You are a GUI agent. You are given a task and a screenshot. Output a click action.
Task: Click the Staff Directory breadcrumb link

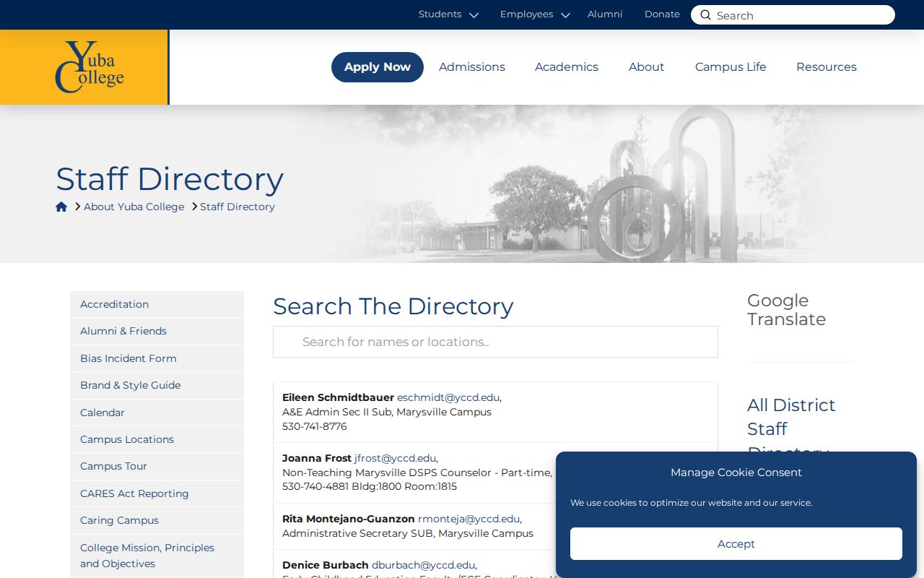pyautogui.click(x=237, y=207)
